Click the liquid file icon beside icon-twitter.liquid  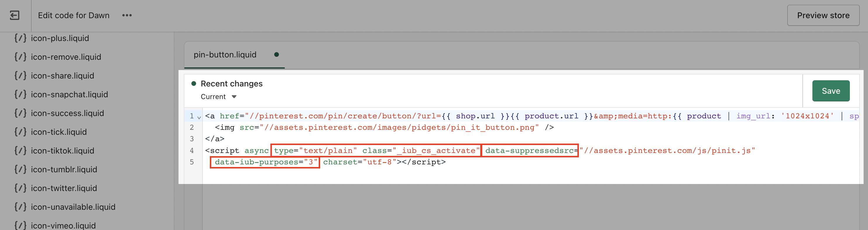point(20,188)
